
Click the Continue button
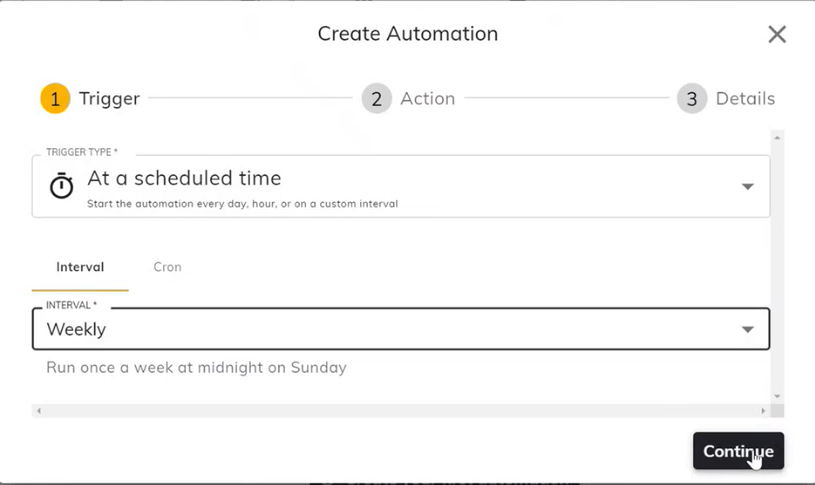[738, 451]
